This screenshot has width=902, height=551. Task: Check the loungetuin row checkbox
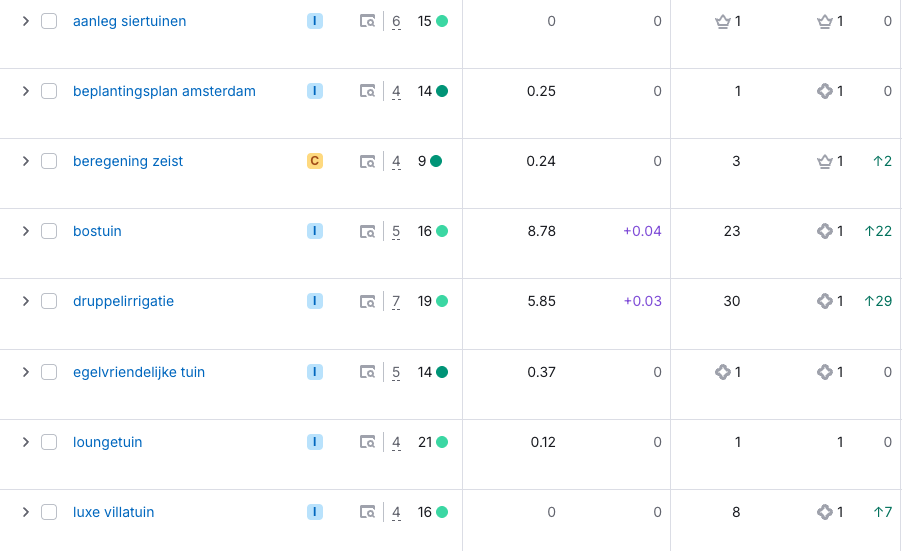pyautogui.click(x=49, y=442)
